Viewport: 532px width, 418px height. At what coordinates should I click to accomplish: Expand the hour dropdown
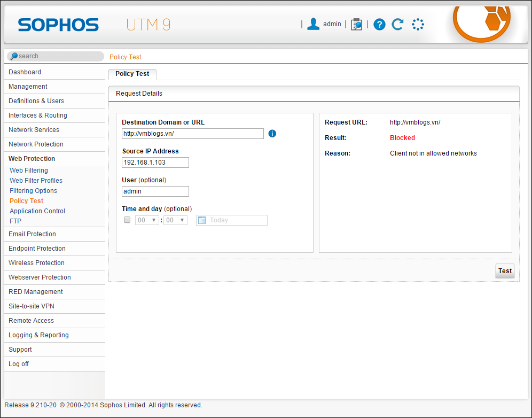pyautogui.click(x=147, y=220)
